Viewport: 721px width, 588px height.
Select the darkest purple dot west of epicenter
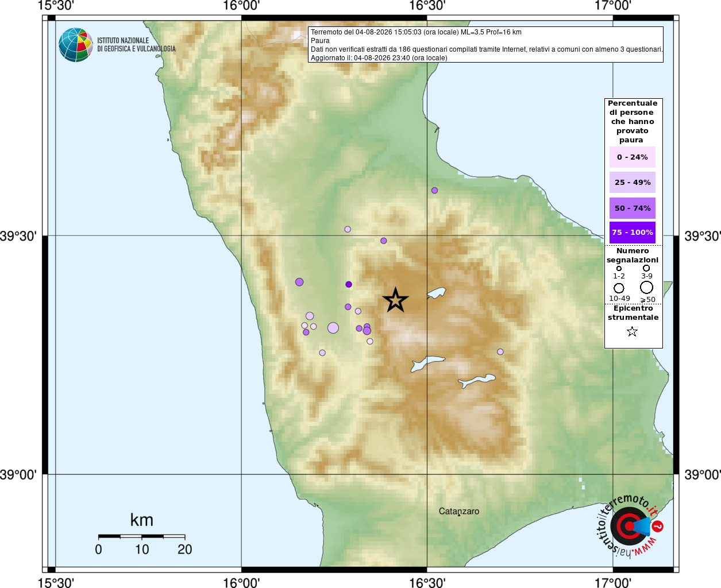coord(349,284)
